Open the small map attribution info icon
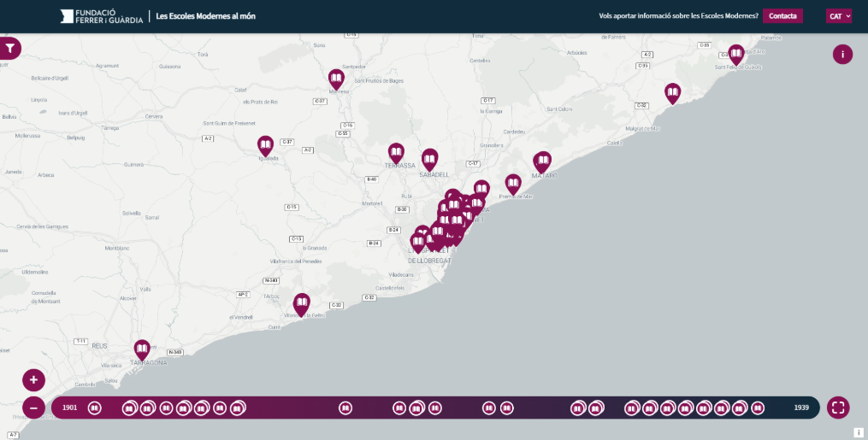This screenshot has height=440, width=868. pos(859,432)
